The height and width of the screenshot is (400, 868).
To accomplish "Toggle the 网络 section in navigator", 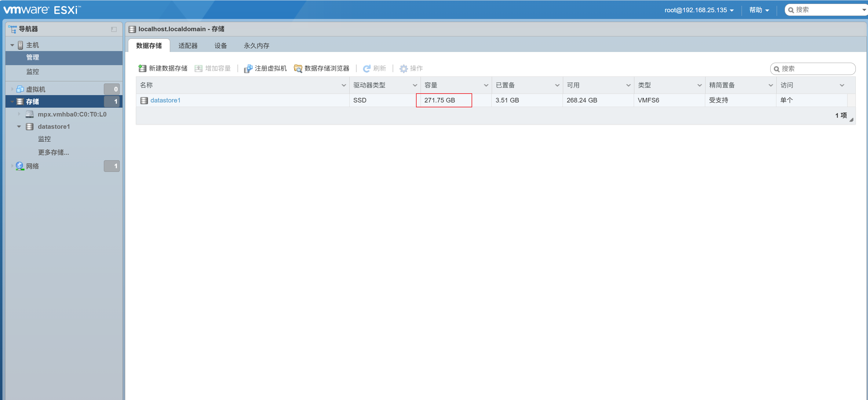I will [12, 166].
